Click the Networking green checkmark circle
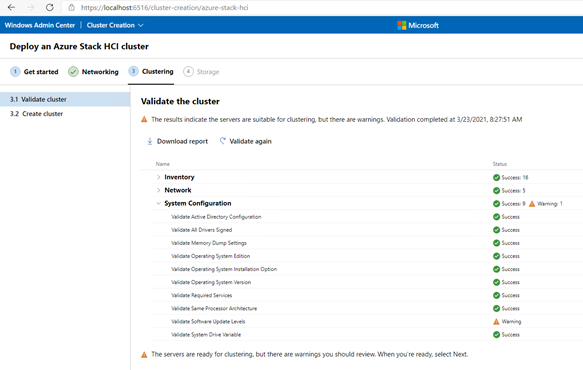Image resolution: width=583 pixels, height=370 pixels. tap(73, 71)
